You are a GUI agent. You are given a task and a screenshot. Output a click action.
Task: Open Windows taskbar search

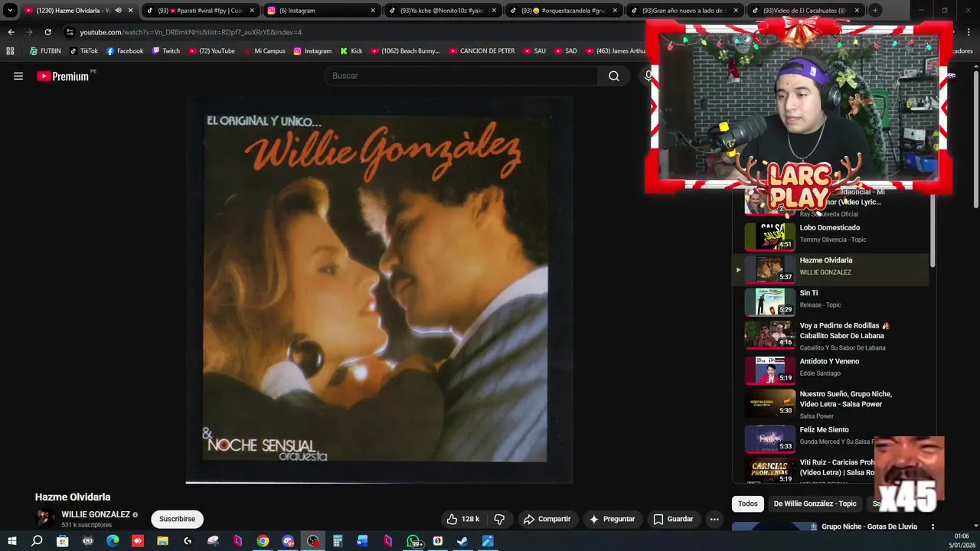click(x=37, y=541)
